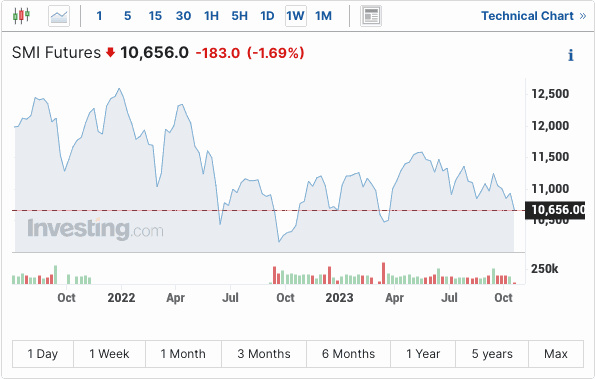Set range to 5 years
Screen dimensions: 595x379
[x=492, y=354]
